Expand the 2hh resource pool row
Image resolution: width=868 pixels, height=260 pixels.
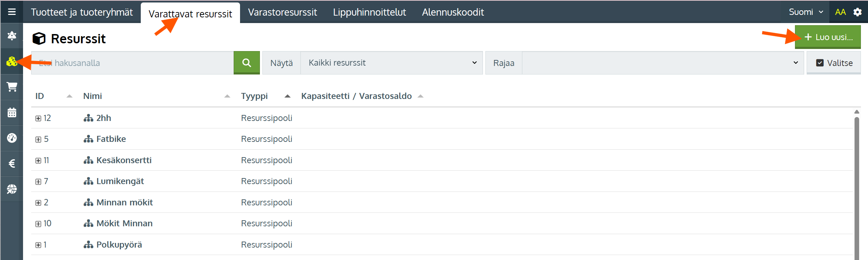click(x=38, y=118)
